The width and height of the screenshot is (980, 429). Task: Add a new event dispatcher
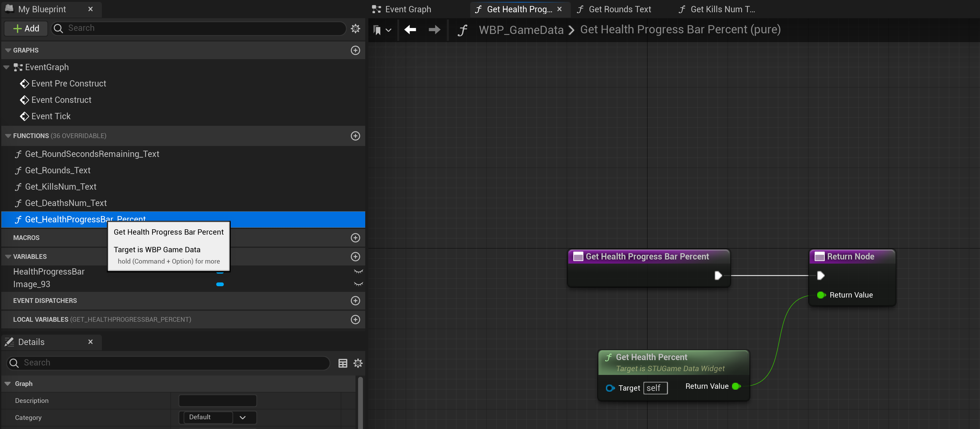click(355, 301)
